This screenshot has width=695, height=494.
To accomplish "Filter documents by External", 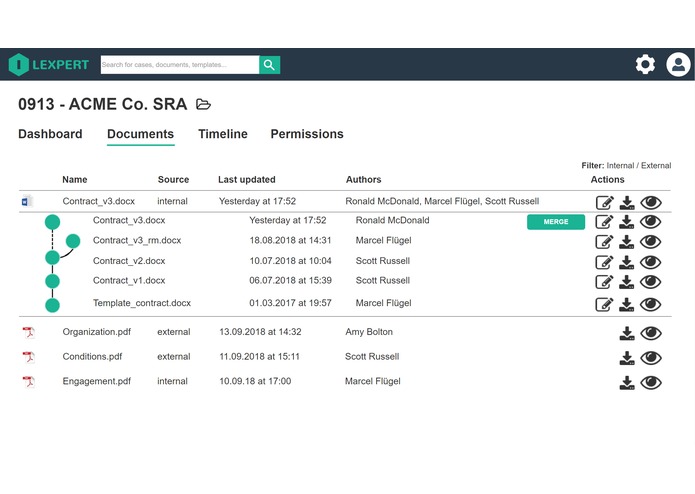I will click(x=656, y=166).
